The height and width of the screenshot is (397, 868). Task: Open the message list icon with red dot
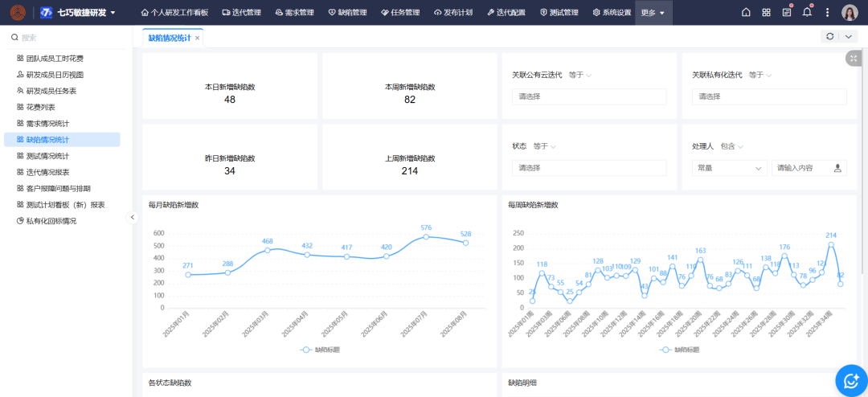pyautogui.click(x=787, y=13)
